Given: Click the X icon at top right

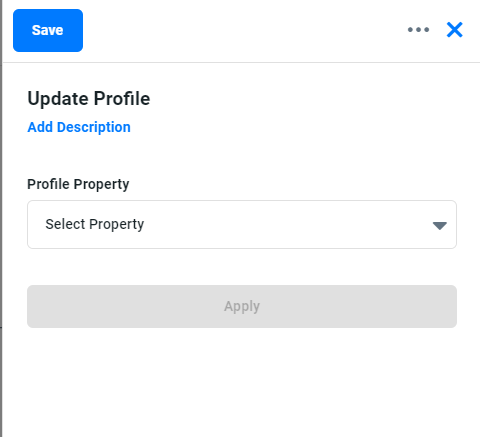Looking at the screenshot, I should point(455,30).
